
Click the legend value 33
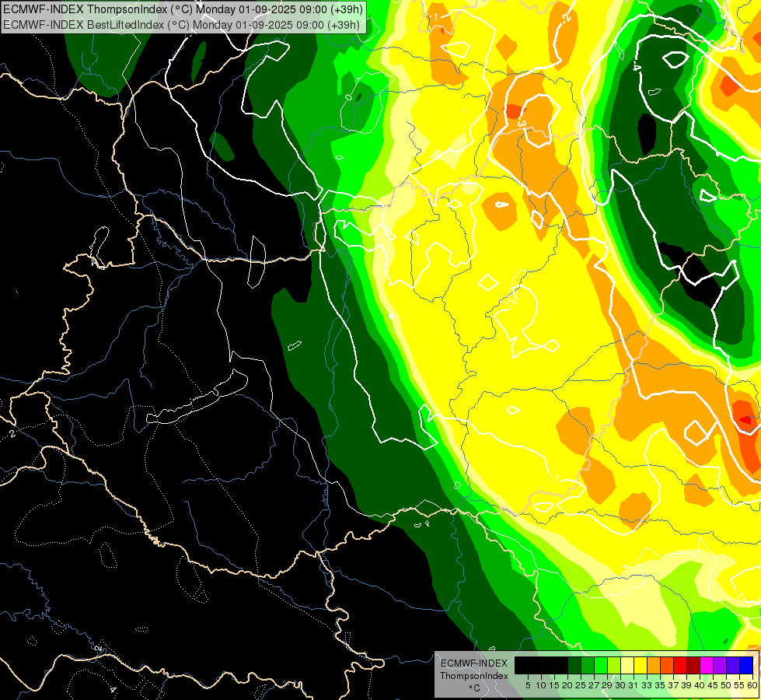(x=647, y=685)
